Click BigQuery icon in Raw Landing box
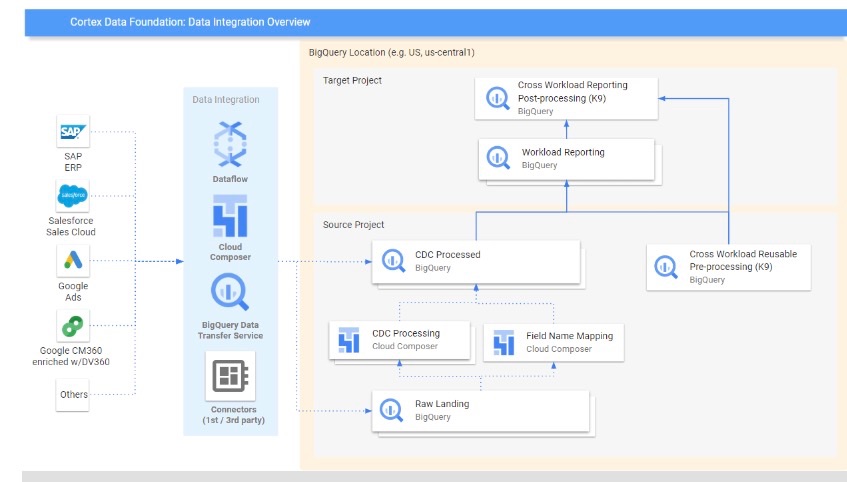The width and height of the screenshot is (847, 482). (391, 410)
